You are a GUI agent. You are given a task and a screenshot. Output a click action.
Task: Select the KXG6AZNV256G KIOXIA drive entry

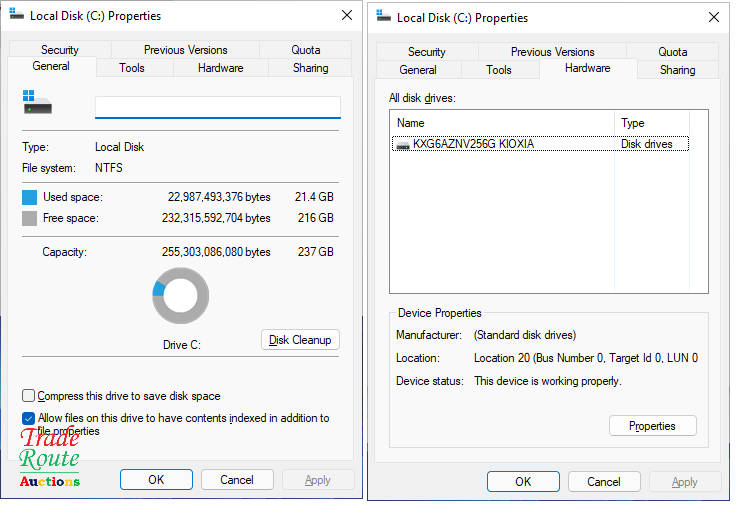click(473, 144)
